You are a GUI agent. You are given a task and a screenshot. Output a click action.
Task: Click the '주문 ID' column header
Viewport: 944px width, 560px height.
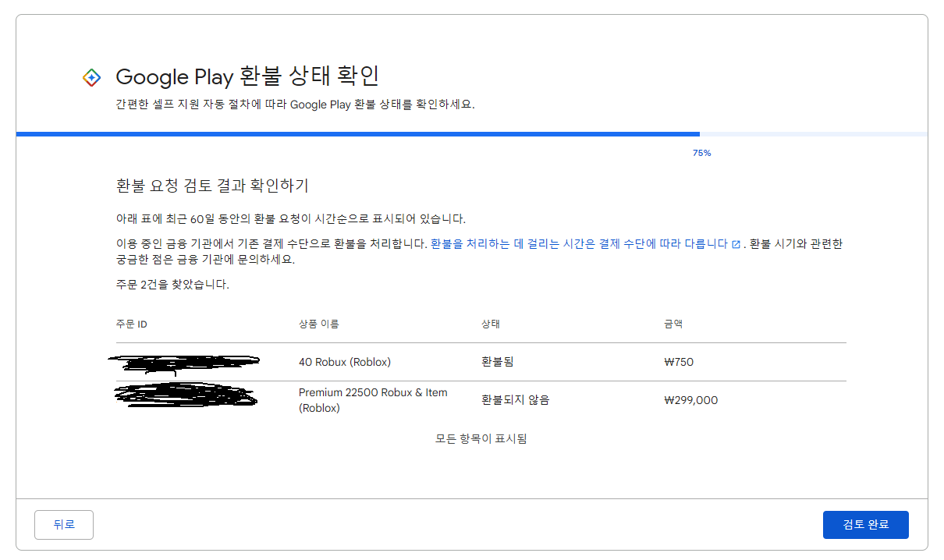(x=132, y=324)
